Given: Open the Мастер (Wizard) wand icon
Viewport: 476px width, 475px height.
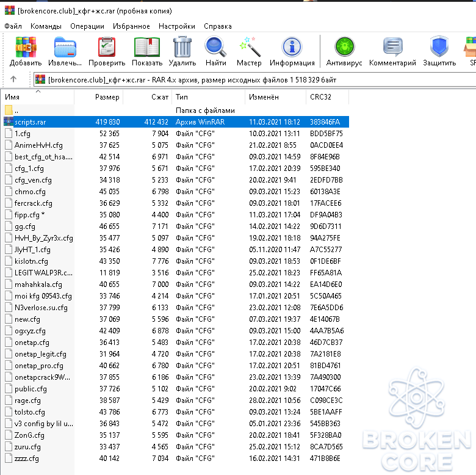Looking at the screenshot, I should click(x=250, y=47).
